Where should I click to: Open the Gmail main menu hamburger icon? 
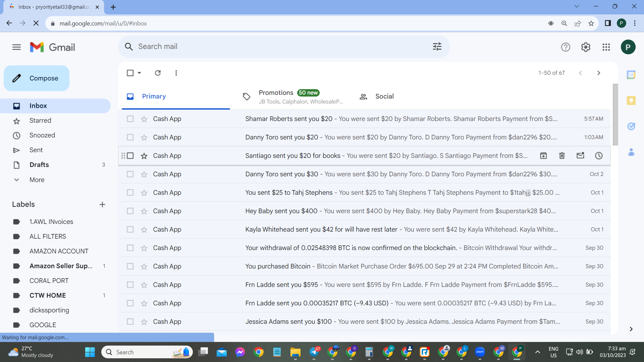click(x=16, y=47)
